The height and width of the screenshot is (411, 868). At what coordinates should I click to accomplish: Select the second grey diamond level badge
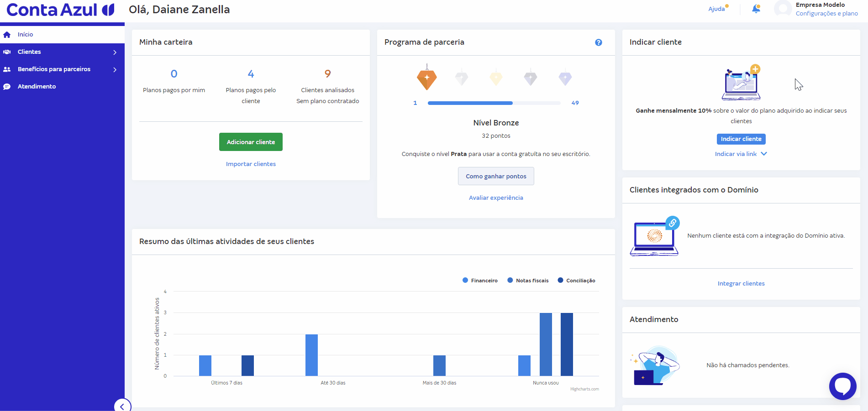coord(462,78)
